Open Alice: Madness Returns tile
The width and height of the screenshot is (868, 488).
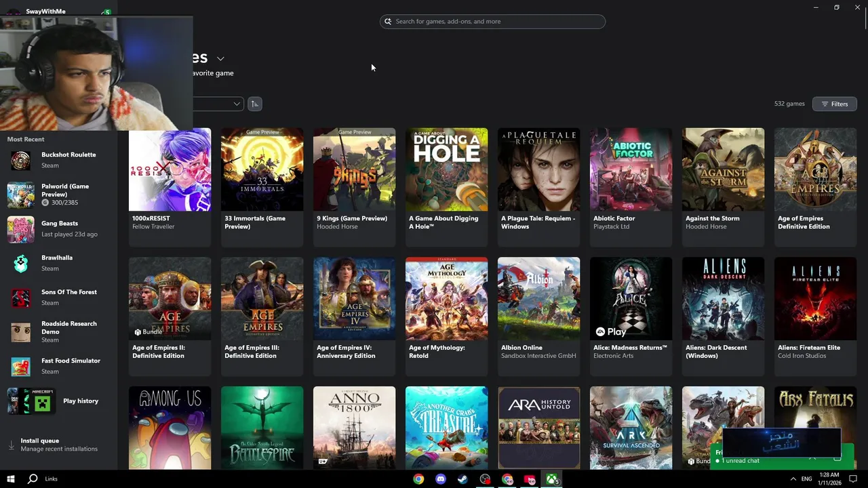[631, 316]
